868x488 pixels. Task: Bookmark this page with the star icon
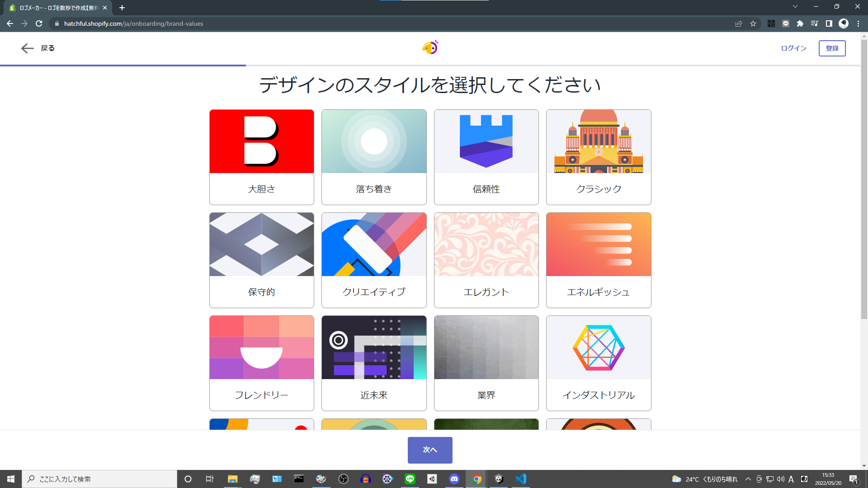753,23
